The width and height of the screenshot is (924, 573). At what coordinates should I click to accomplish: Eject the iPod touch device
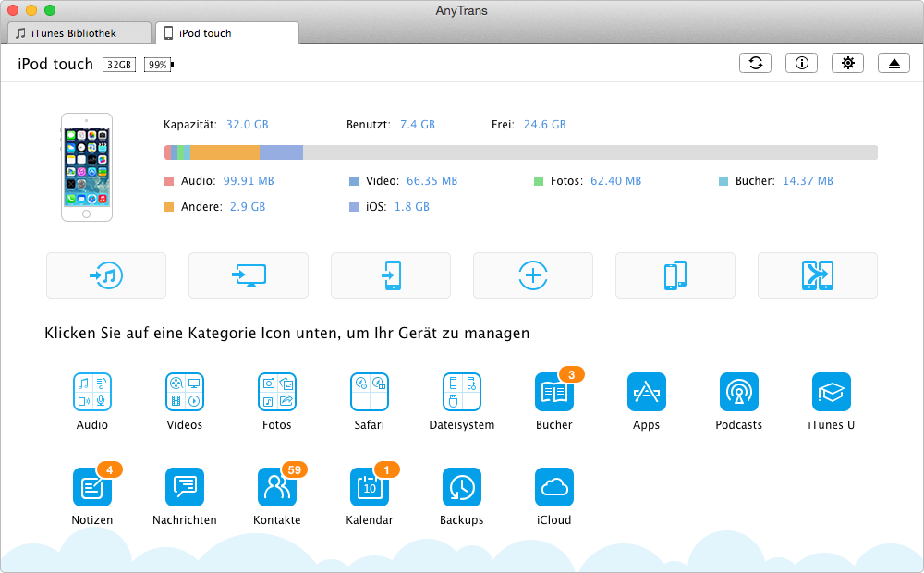point(894,63)
